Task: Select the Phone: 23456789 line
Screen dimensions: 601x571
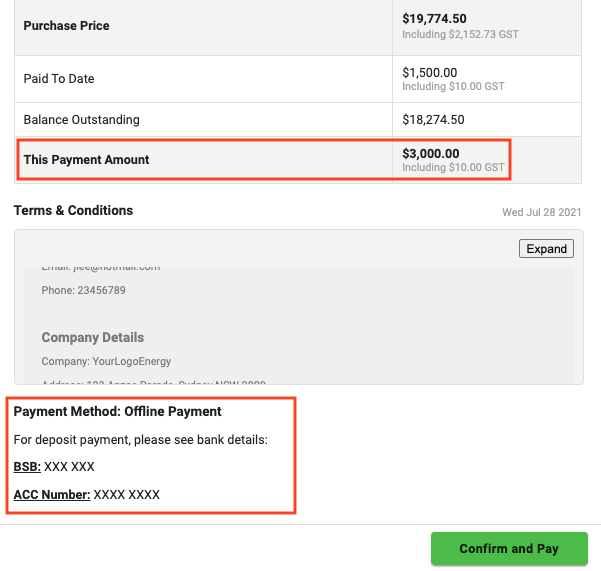Action: (83, 290)
